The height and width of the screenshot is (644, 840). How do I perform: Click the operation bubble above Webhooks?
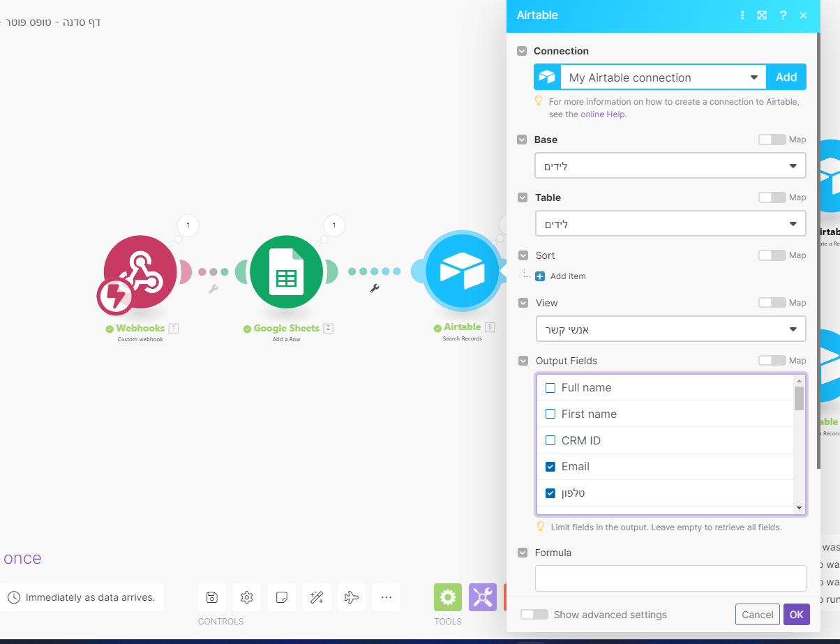188,226
